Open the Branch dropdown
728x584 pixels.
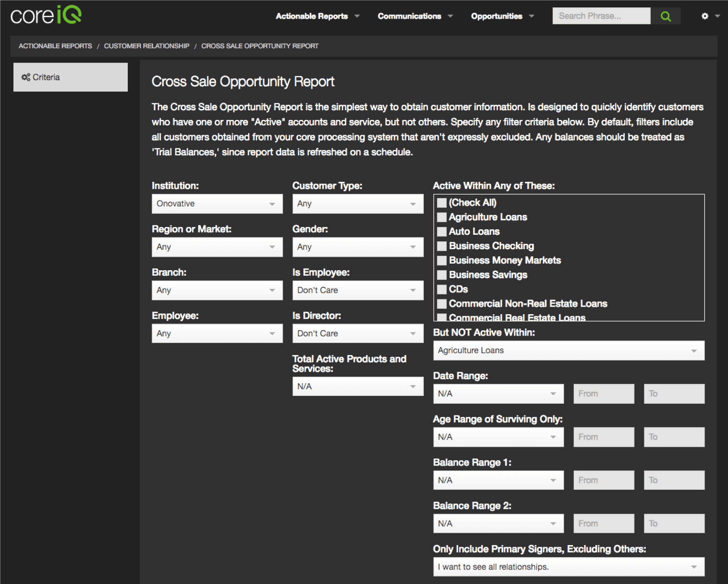[x=217, y=290]
